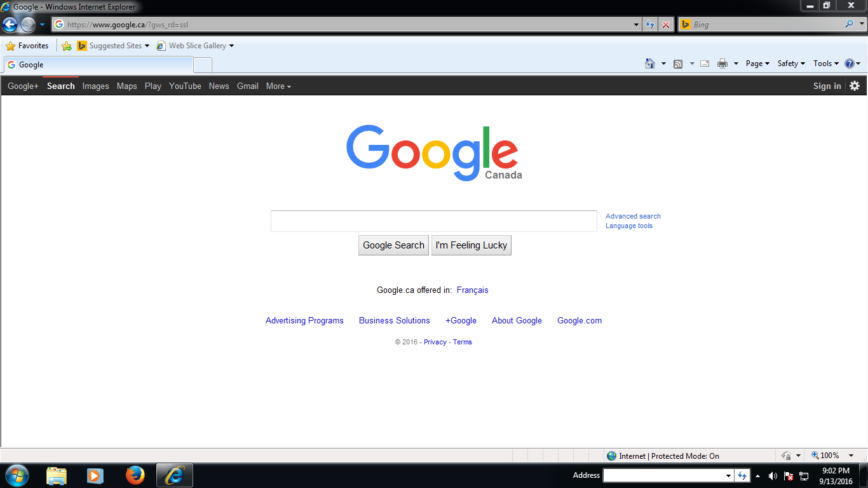868x488 pixels.
Task: Click the Print icon in command bar
Action: [x=722, y=64]
